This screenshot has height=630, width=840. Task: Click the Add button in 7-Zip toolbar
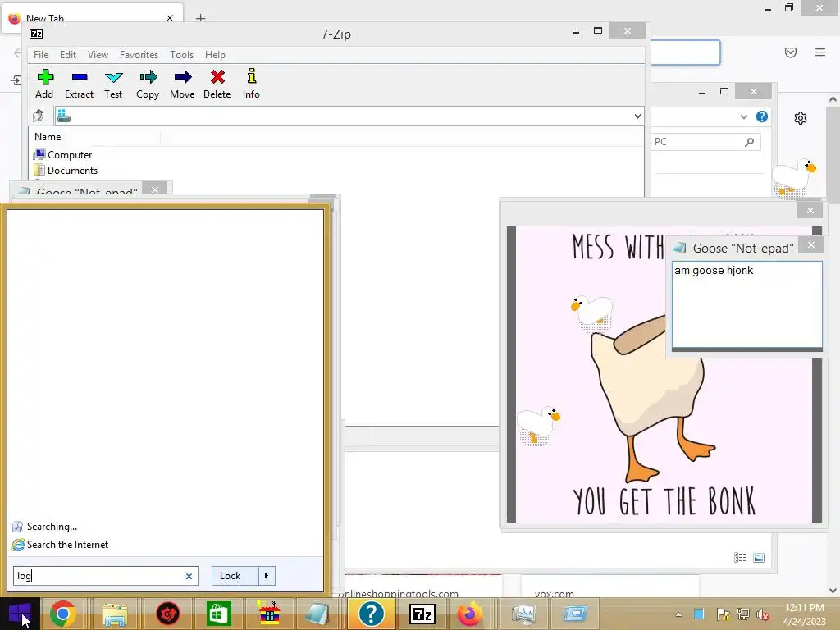pos(45,83)
